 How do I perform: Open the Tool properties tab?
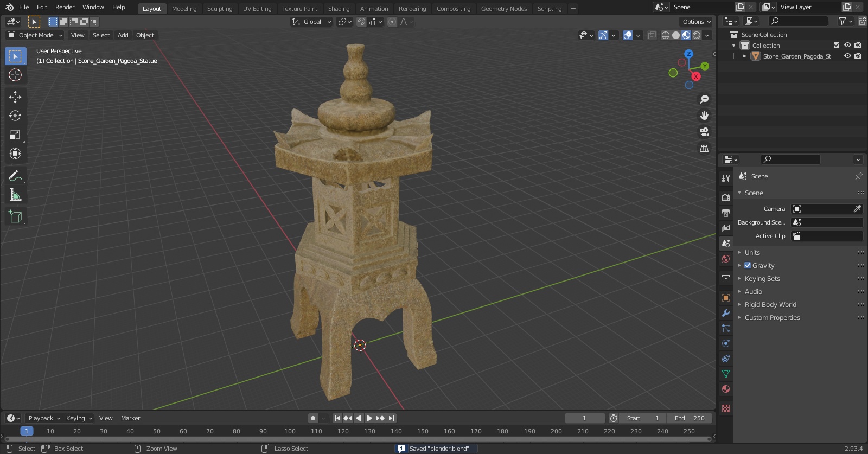(725, 178)
